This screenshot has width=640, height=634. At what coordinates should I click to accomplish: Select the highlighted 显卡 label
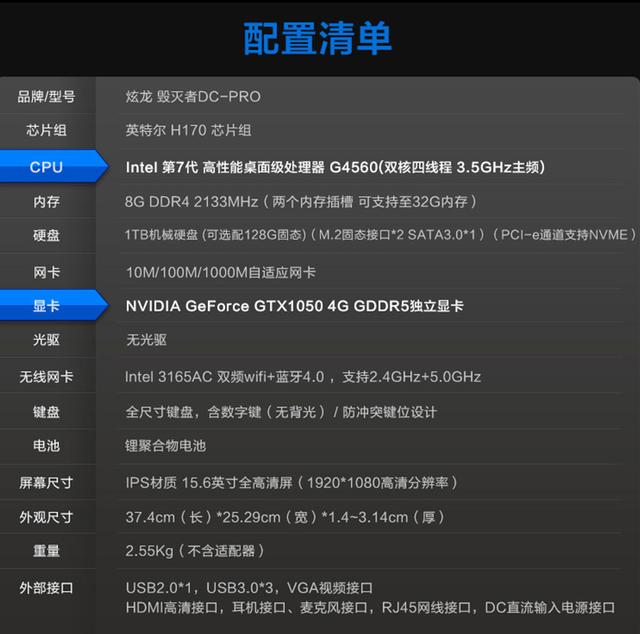[46, 306]
